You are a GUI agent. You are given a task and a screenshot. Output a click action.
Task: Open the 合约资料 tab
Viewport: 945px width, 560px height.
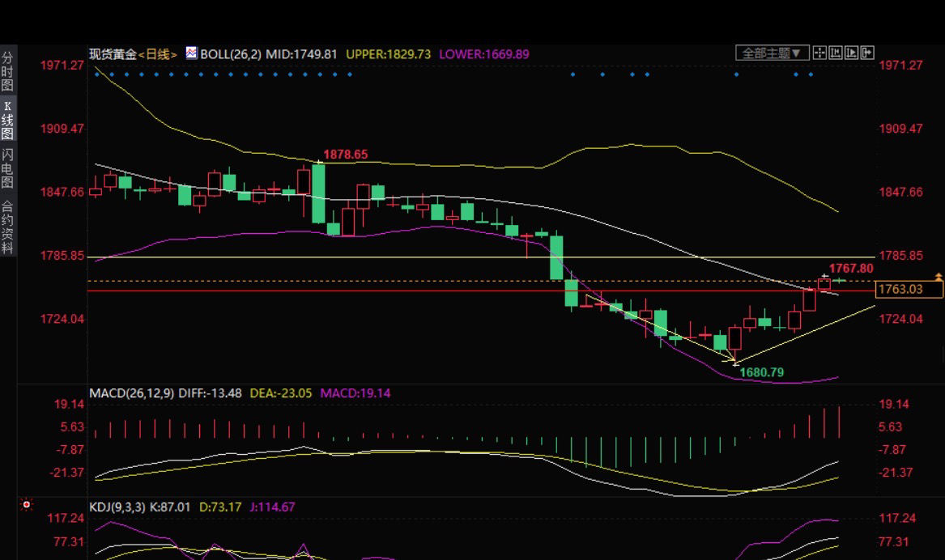(7, 227)
